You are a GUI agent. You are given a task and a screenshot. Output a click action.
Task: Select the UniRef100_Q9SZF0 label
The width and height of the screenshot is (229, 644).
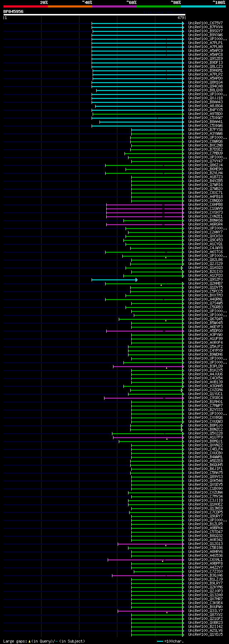(205, 280)
